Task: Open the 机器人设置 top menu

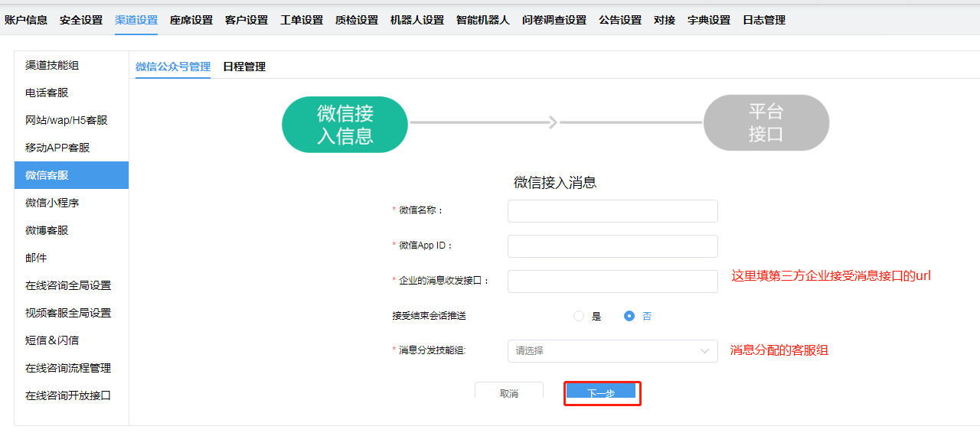Action: click(417, 20)
